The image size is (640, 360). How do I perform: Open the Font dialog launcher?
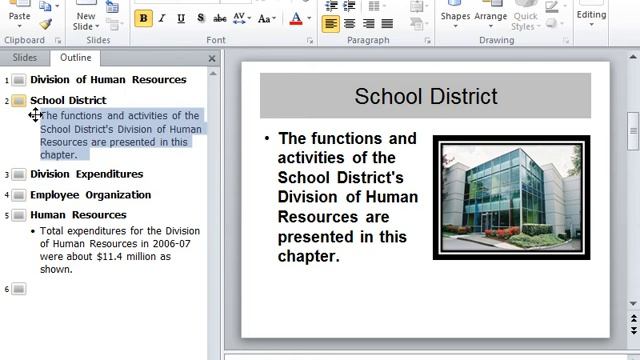coord(310,40)
